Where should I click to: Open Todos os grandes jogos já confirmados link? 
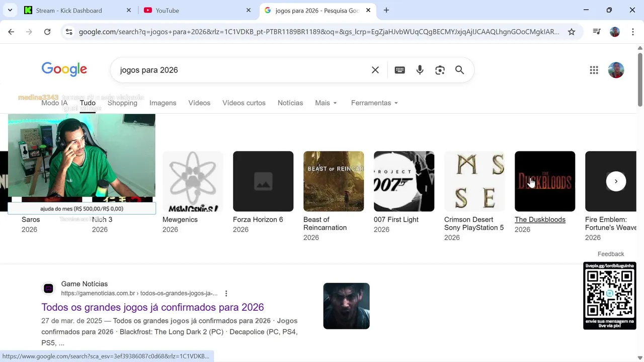coord(152,307)
